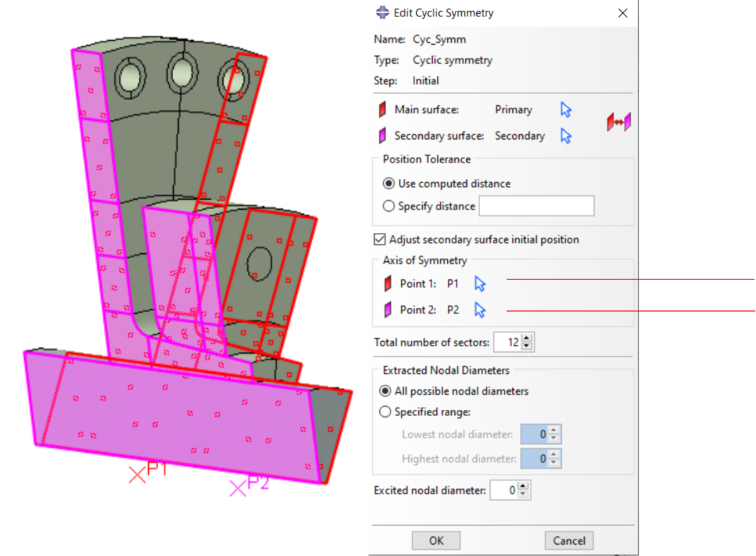The image size is (756, 556).
Task: Select the Specified range option
Action: pyautogui.click(x=385, y=411)
